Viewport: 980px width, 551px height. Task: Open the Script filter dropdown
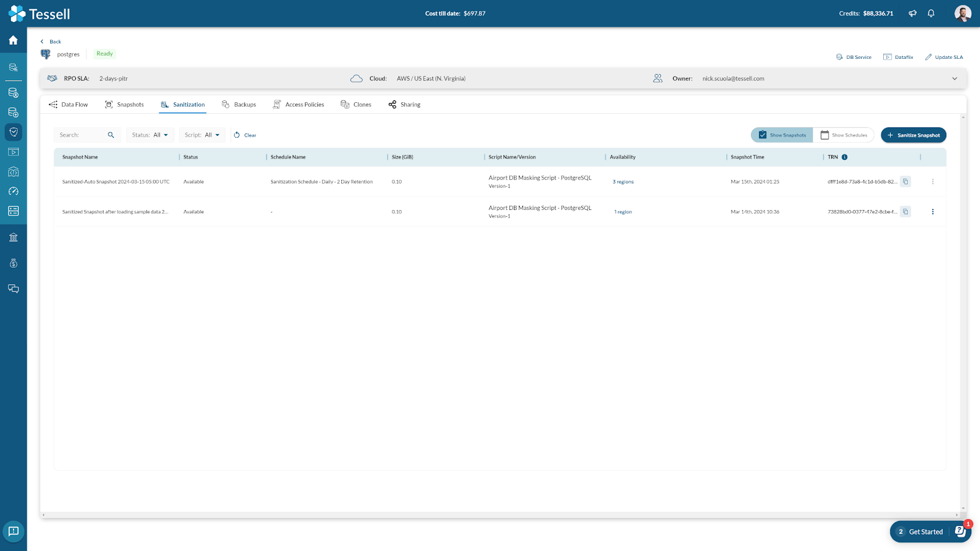(202, 135)
